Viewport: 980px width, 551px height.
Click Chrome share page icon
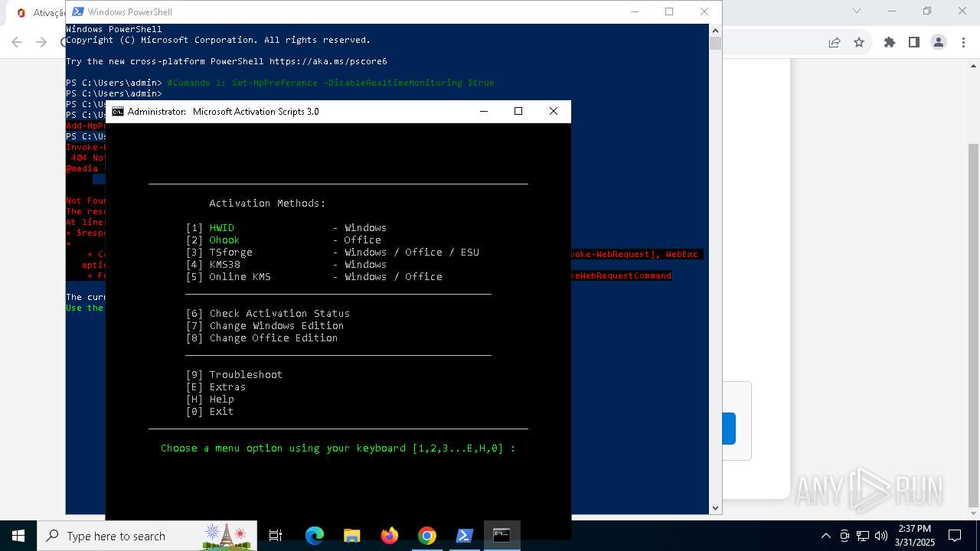pyautogui.click(x=835, y=42)
